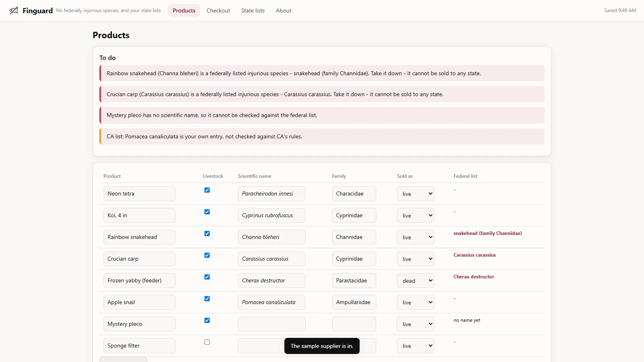Open Sold as dropdown for Mystery pleco
This screenshot has width=644, height=362.
point(415,324)
